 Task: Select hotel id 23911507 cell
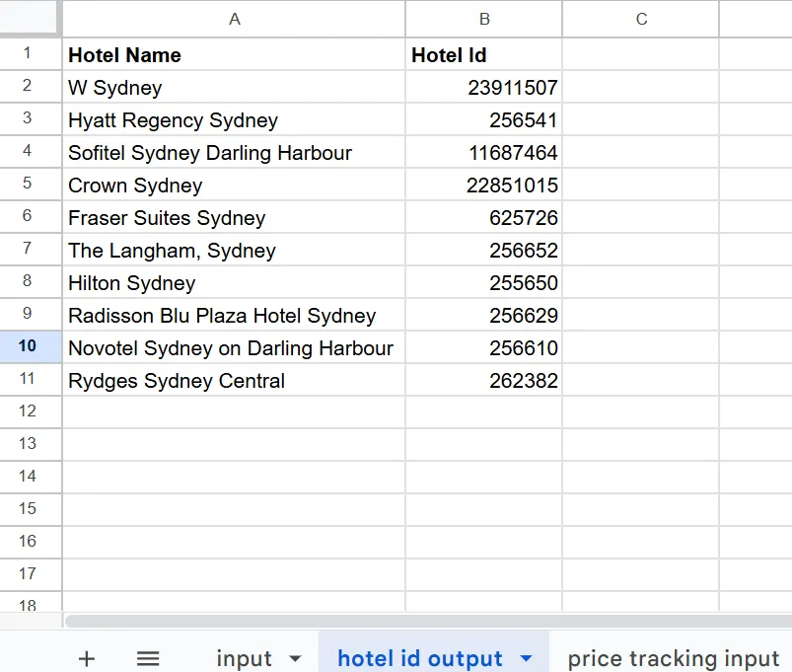point(484,88)
